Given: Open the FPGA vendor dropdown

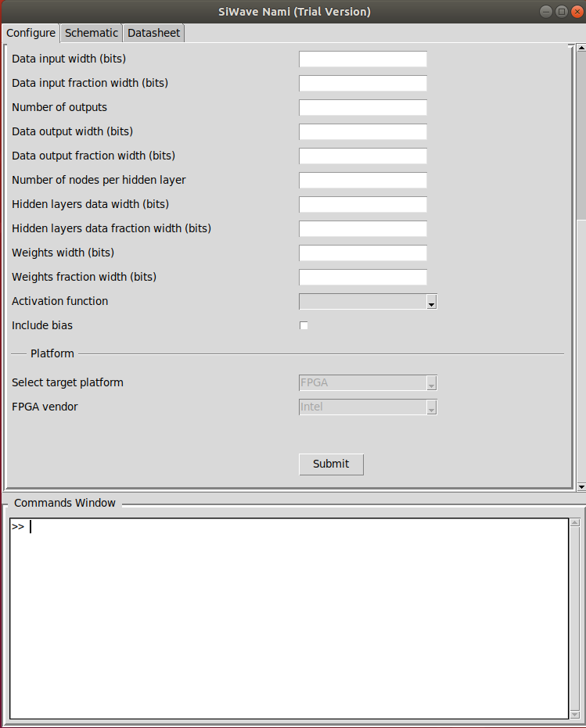Looking at the screenshot, I should [430, 407].
